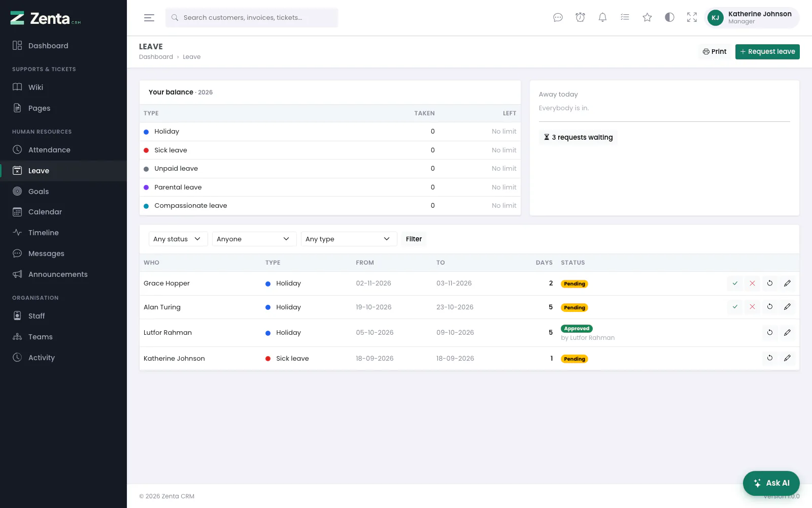Focus the search customers input field
Viewport: 812px width, 508px height.
tap(252, 18)
